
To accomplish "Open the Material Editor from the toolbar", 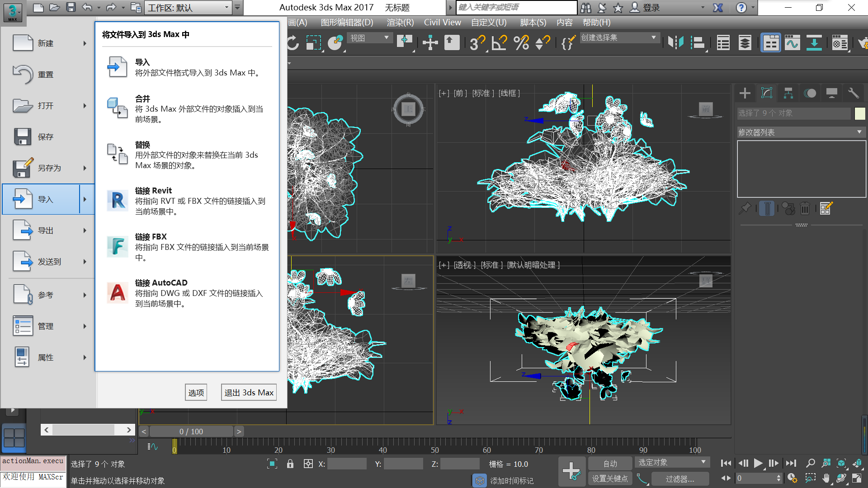I will [x=840, y=42].
